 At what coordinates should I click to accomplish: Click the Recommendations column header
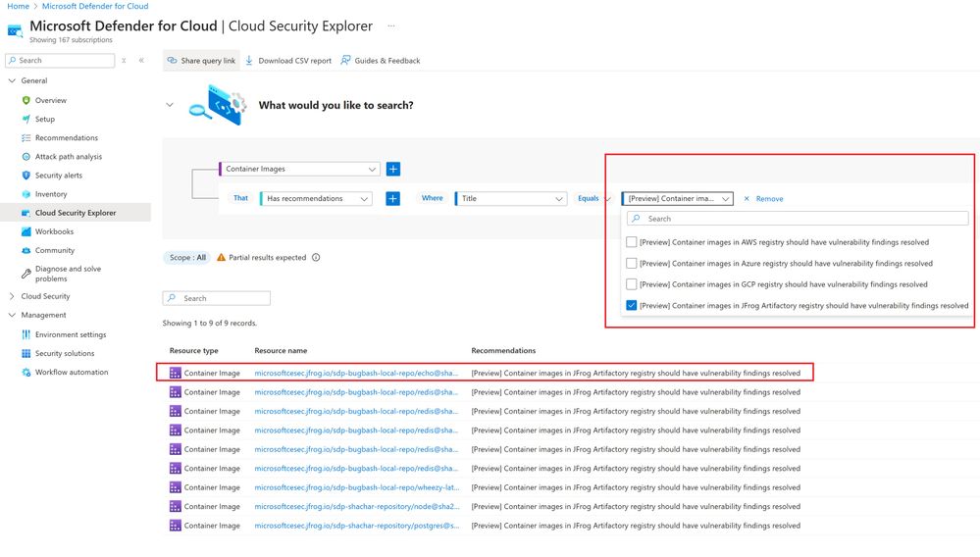point(503,351)
